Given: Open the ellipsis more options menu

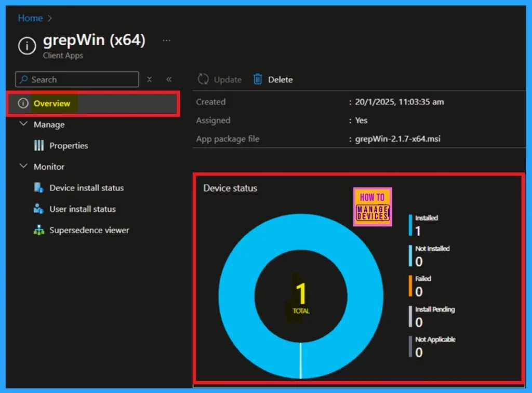Looking at the screenshot, I should point(166,40).
